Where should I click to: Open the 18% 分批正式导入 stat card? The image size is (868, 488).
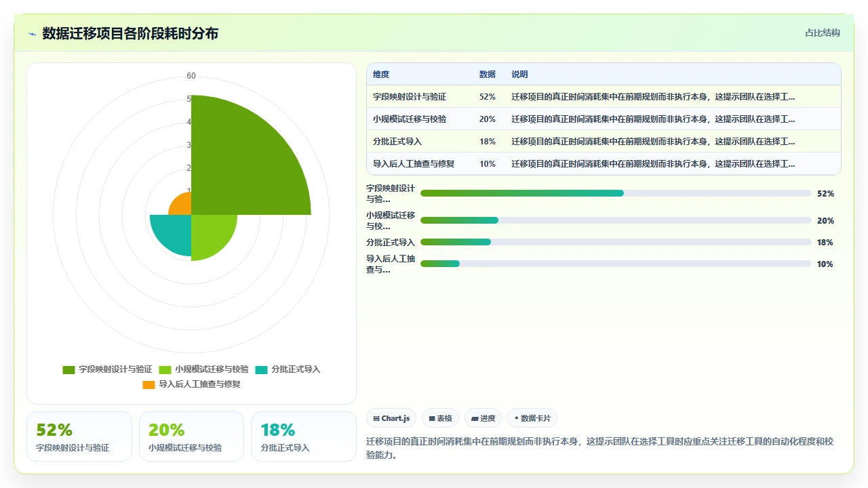tap(304, 436)
